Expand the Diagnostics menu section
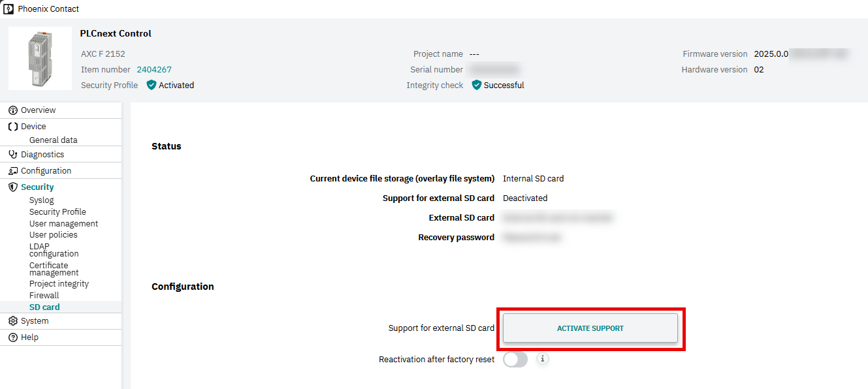The height and width of the screenshot is (389, 868). 42,155
